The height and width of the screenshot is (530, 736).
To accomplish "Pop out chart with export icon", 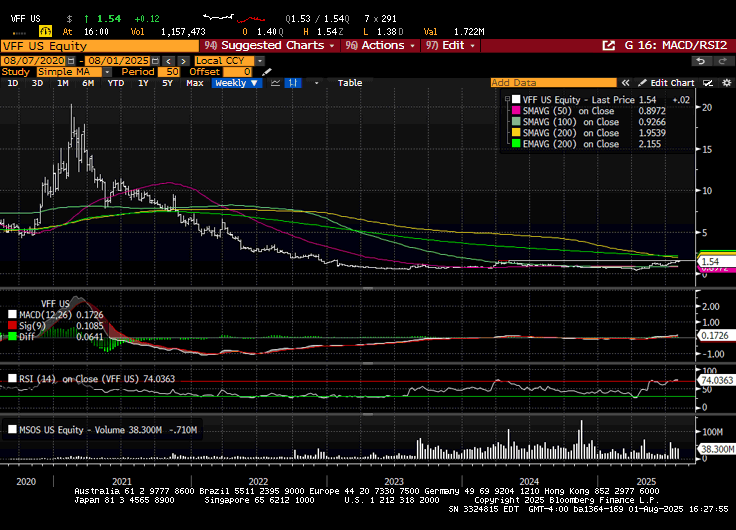I will click(x=608, y=46).
